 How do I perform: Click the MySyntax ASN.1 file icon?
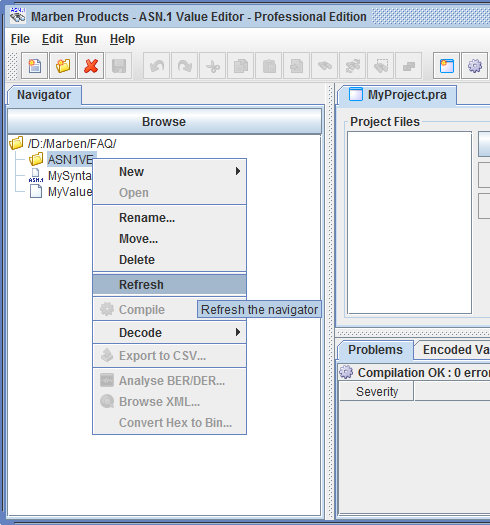(x=36, y=175)
